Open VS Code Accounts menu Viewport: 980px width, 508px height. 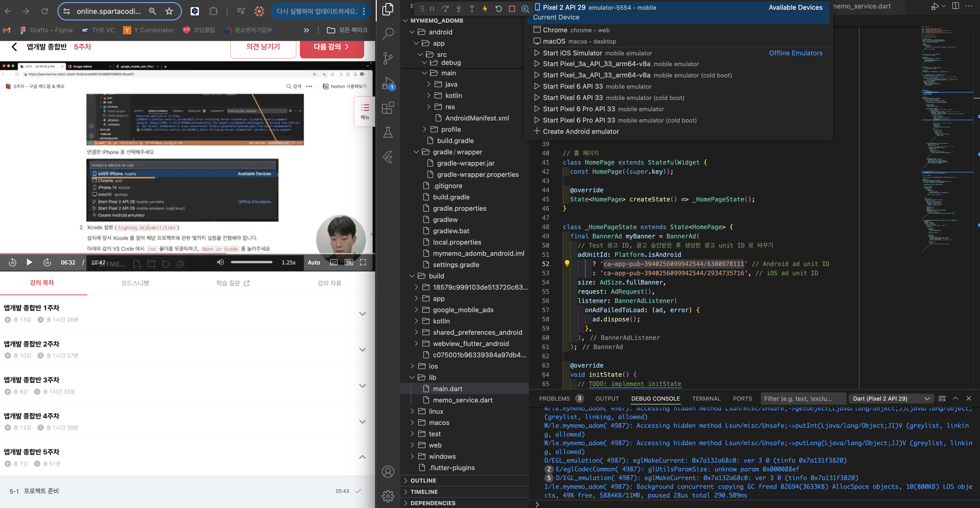coord(388,472)
